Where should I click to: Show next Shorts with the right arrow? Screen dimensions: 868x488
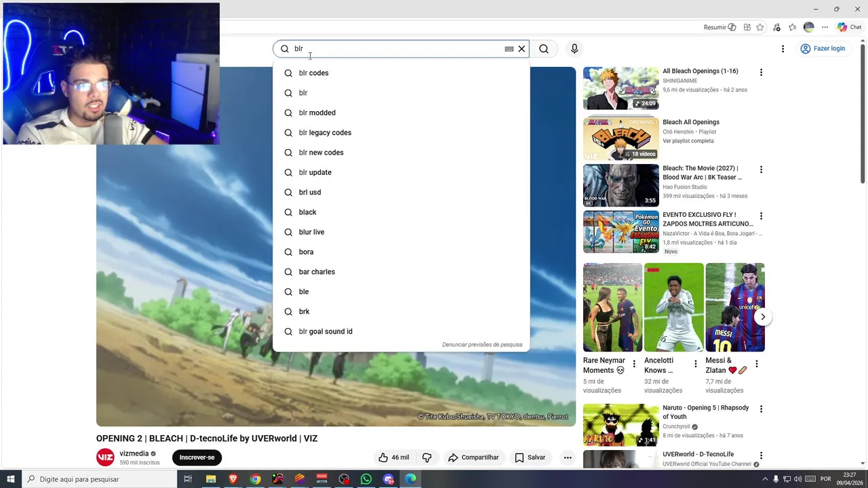pyautogui.click(x=763, y=317)
